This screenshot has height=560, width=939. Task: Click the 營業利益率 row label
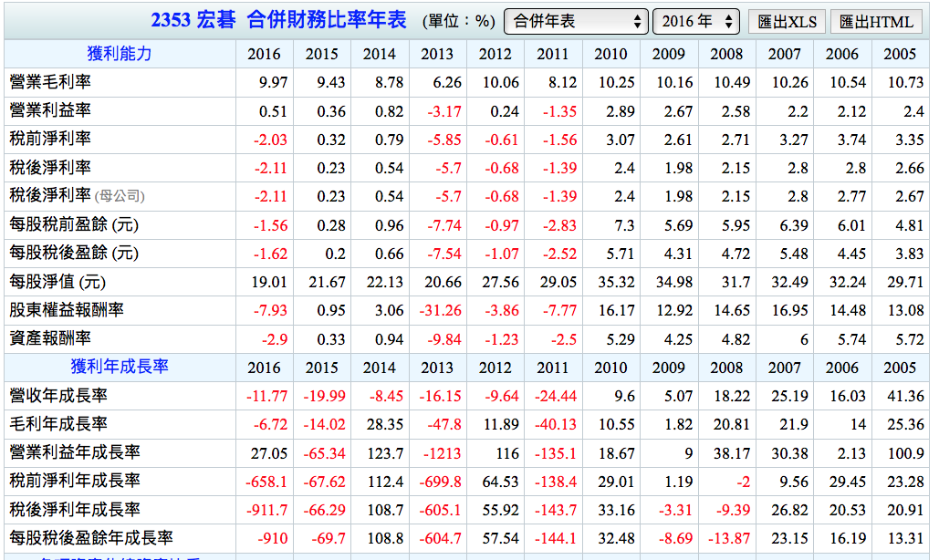[x=50, y=110]
